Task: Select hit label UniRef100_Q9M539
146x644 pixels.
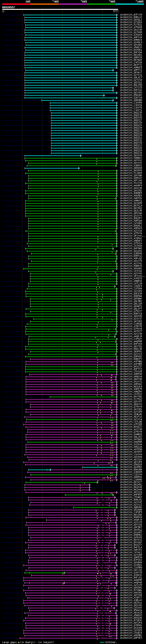Action: (x=131, y=557)
